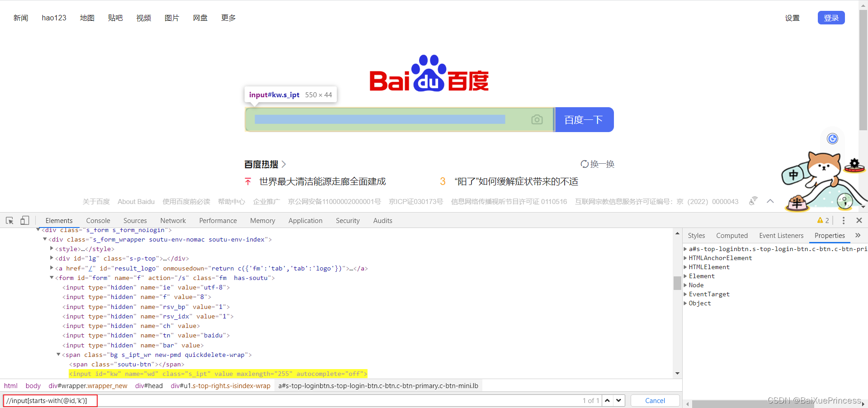Viewport: 868px width, 408px height.
Task: Click the Baidu logo
Action: point(429,74)
